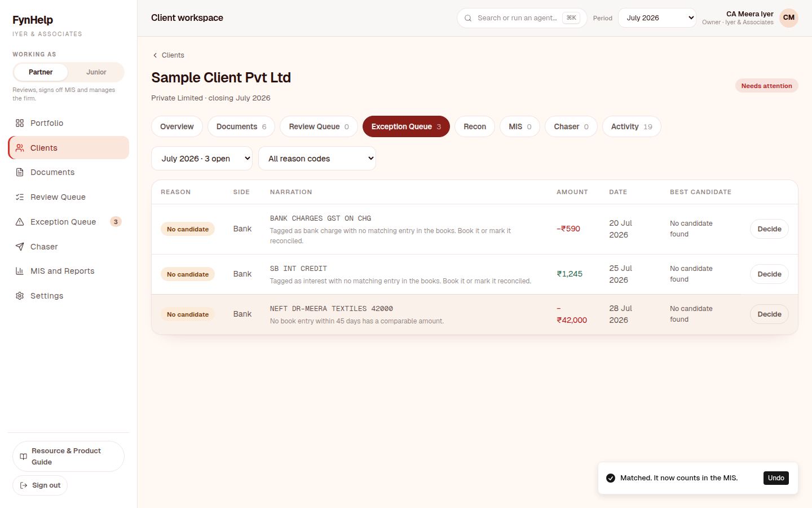Viewport: 812px width, 508px height.
Task: Open the All reason codes filter
Action: point(317,159)
